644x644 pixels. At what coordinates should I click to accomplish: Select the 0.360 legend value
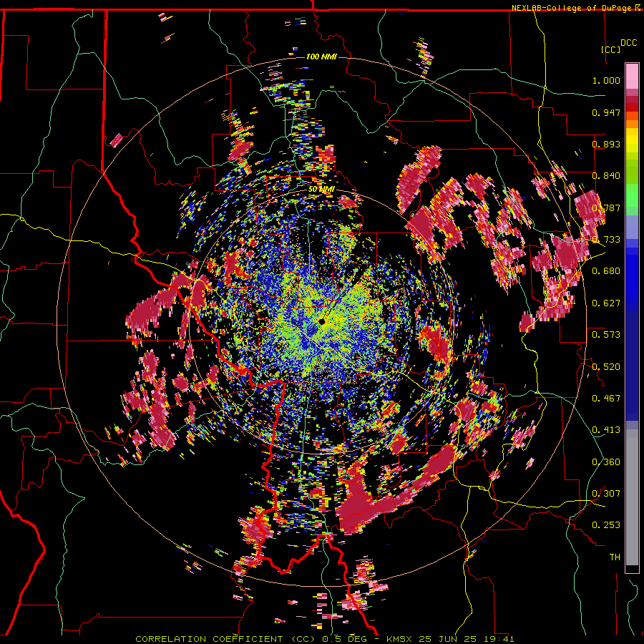(x=606, y=462)
